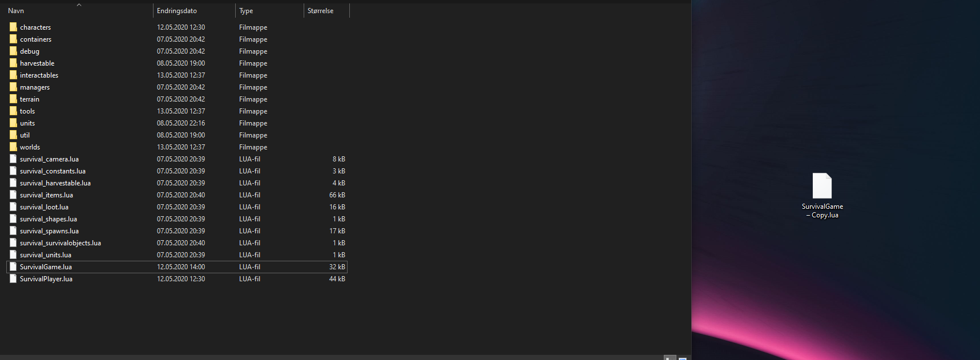Click the survival_harvestable.lua file icon
980x360 pixels.
(x=13, y=183)
